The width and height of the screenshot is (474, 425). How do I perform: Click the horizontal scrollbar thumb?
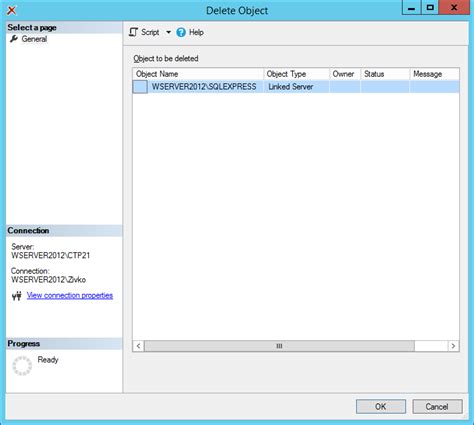pyautogui.click(x=279, y=346)
